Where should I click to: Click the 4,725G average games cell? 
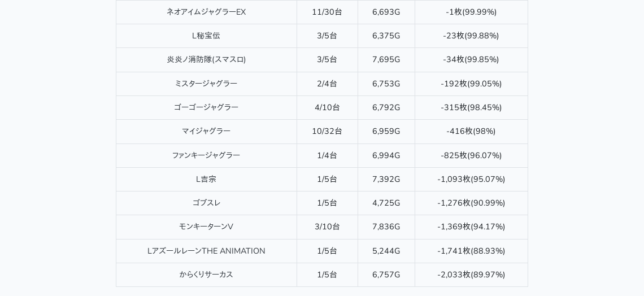click(x=386, y=203)
